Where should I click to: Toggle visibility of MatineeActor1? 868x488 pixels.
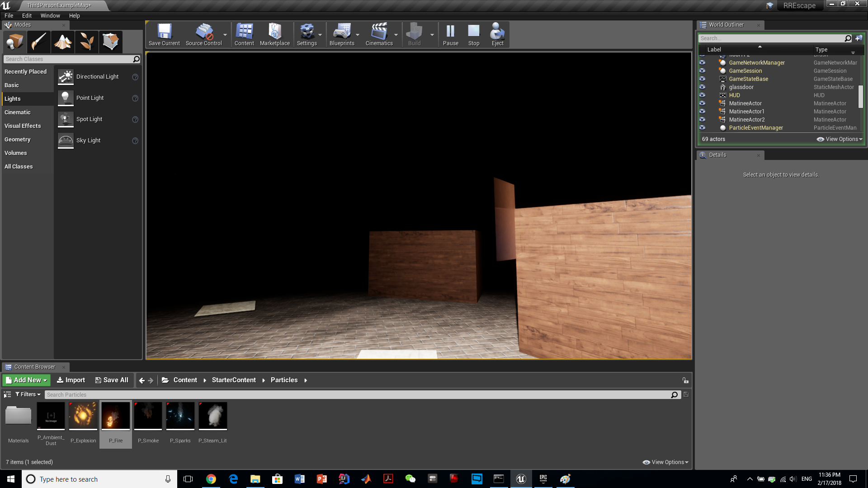point(702,111)
